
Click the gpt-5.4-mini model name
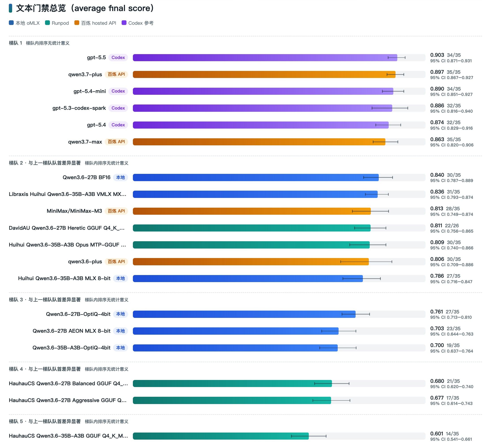pos(90,91)
